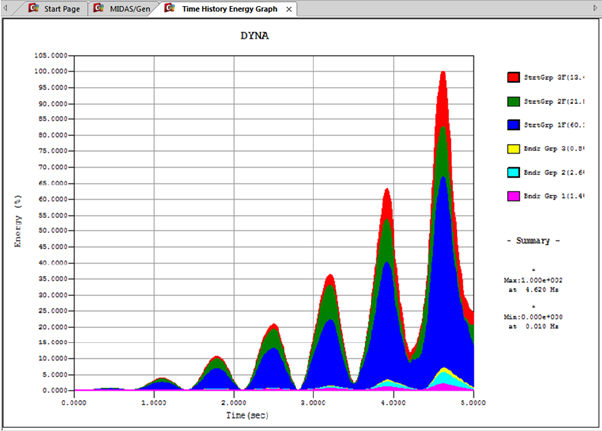The height and width of the screenshot is (431, 602).
Task: Click the 100.0000 y-axis tick label
Action: click(x=51, y=71)
